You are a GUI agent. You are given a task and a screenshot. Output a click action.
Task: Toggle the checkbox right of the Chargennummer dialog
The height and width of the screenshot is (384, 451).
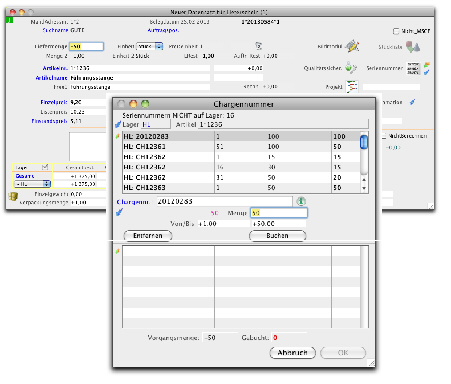384,136
